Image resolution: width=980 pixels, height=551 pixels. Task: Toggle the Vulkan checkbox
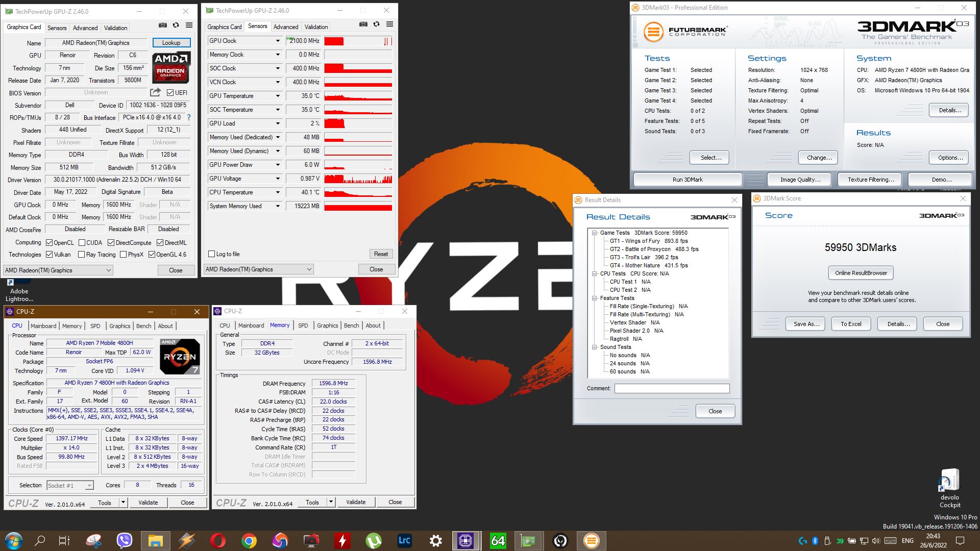[50, 254]
